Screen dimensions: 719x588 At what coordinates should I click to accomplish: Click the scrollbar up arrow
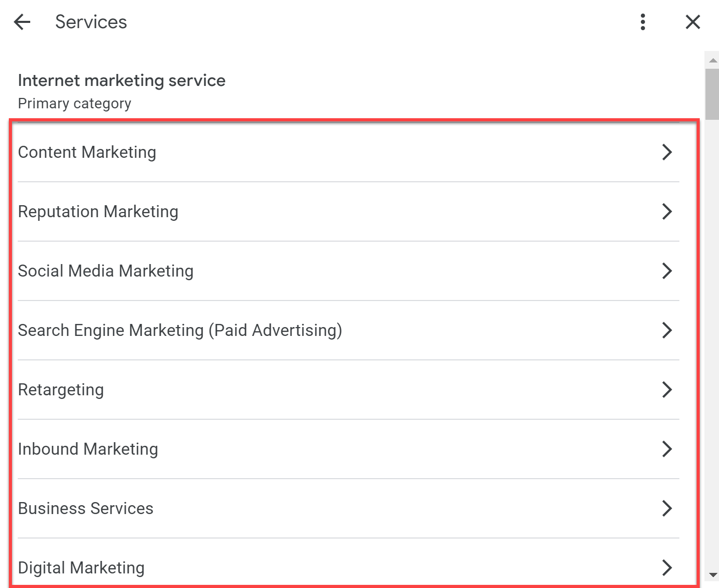[712, 60]
